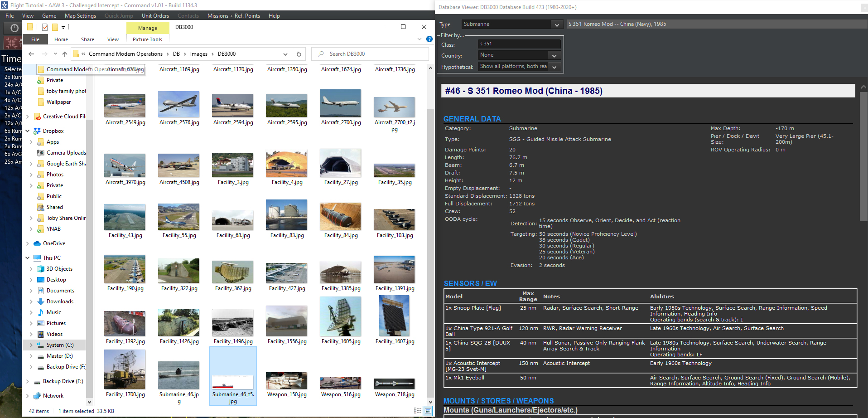This screenshot has width=868, height=418.
Task: Select the S 351 Romeo Mod result entry
Action: point(717,24)
